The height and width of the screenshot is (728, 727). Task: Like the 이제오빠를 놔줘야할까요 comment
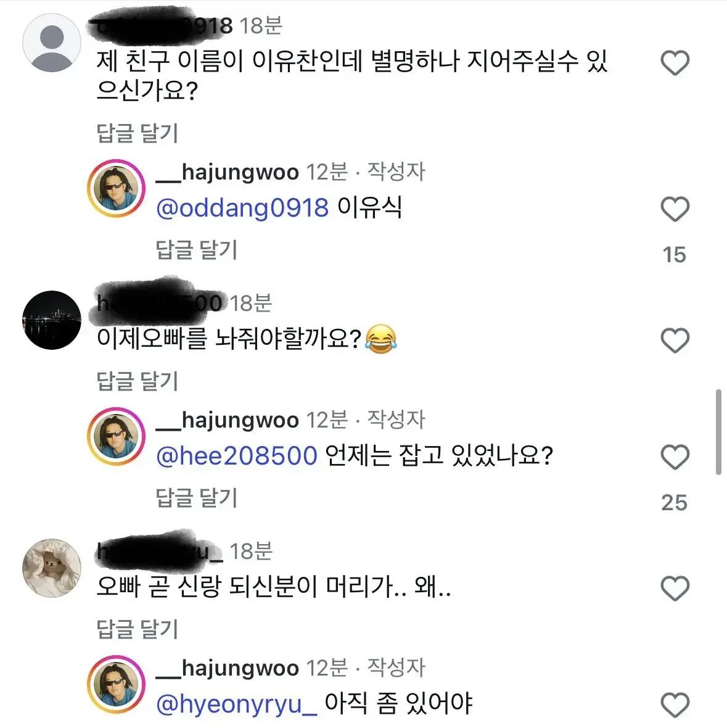click(675, 341)
